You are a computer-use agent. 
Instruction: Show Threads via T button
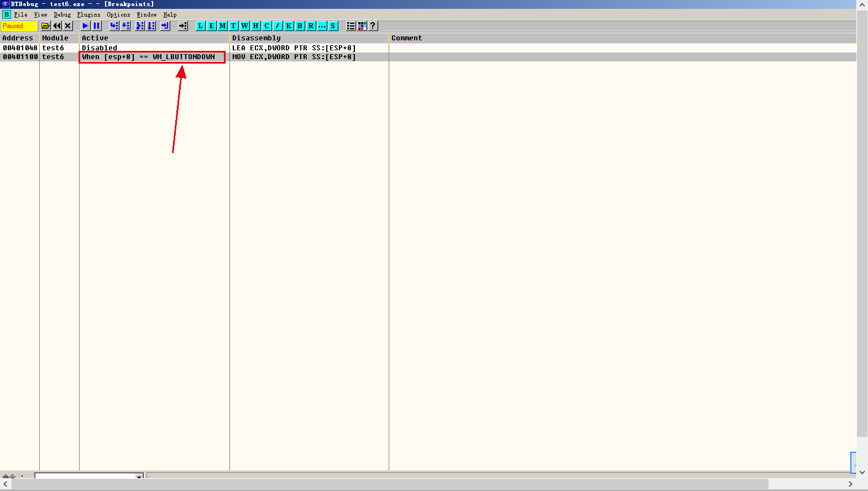point(234,26)
